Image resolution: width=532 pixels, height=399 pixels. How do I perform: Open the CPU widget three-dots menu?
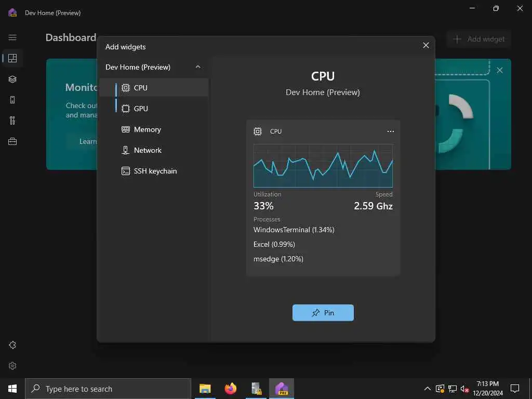391,131
